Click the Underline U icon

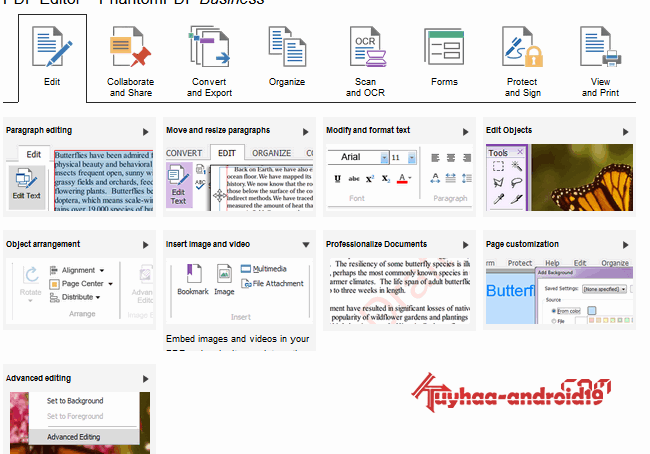coord(337,179)
